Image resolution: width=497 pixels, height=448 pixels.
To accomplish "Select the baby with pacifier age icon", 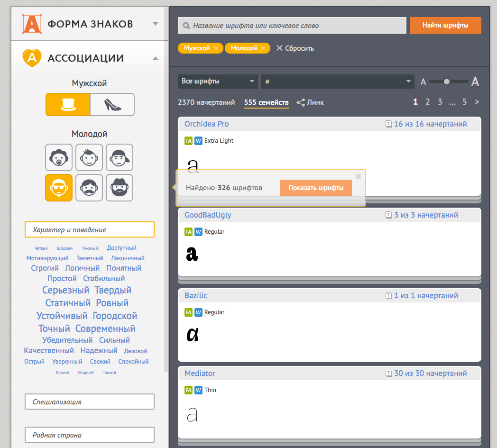I will pos(59,157).
